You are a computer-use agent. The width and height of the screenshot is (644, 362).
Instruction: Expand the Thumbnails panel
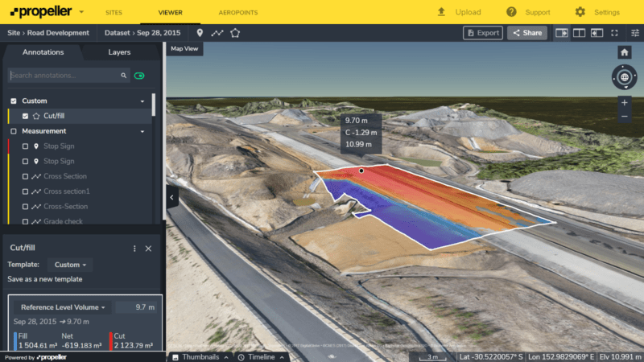tap(200, 357)
